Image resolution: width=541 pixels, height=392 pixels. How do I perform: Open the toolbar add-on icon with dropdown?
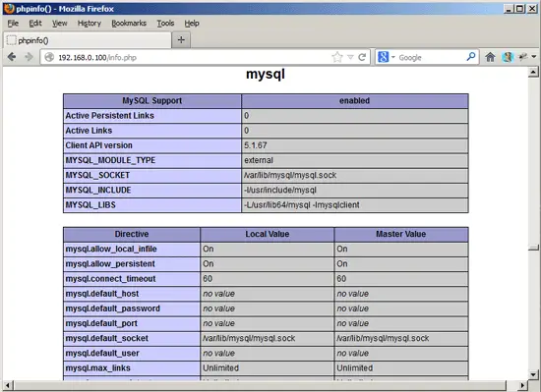(522, 57)
